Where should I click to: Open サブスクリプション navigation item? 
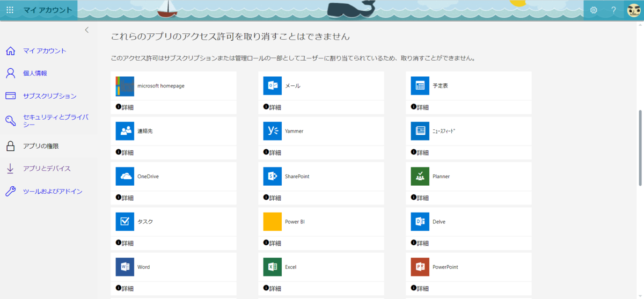pyautogui.click(x=50, y=96)
